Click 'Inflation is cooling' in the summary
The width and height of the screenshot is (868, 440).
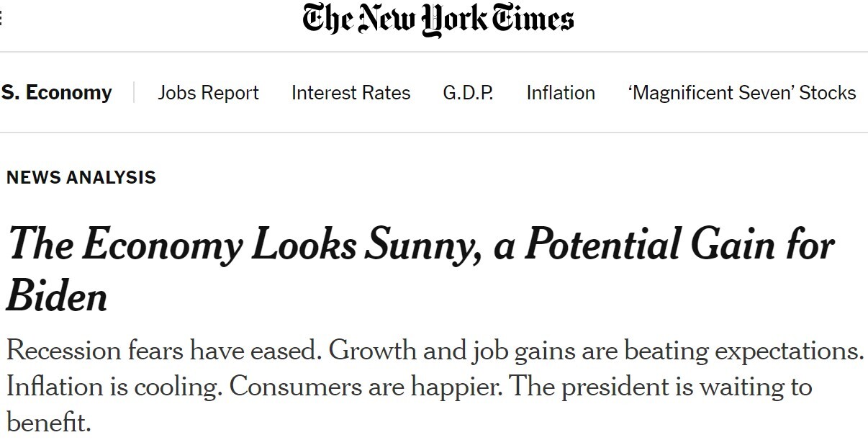click(x=113, y=387)
